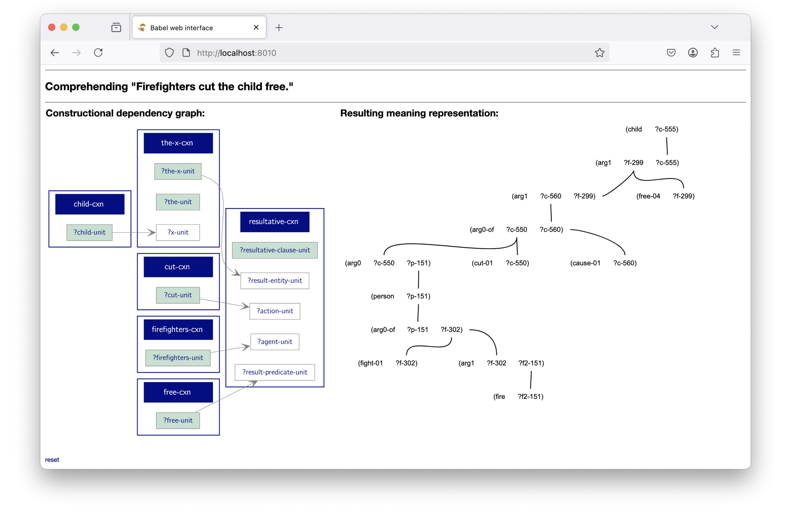Bookmark page with star icon
Viewport: 789px width, 532px height.
pyautogui.click(x=599, y=53)
